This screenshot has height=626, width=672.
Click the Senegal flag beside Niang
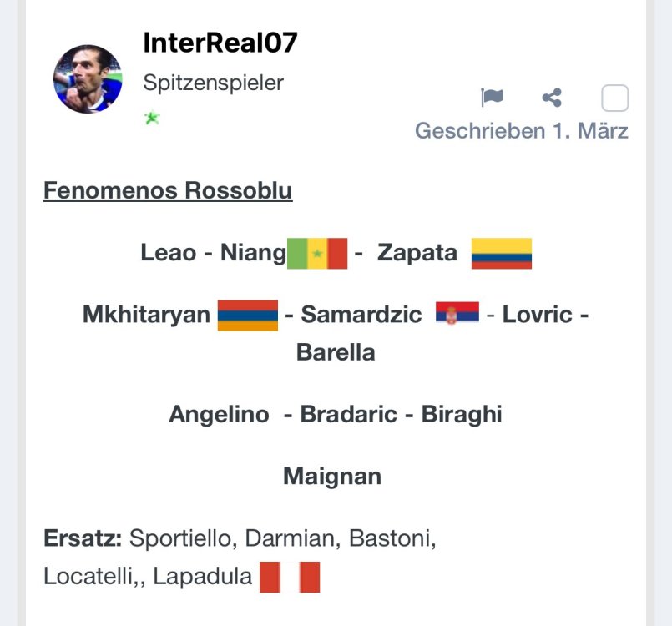coord(317,252)
